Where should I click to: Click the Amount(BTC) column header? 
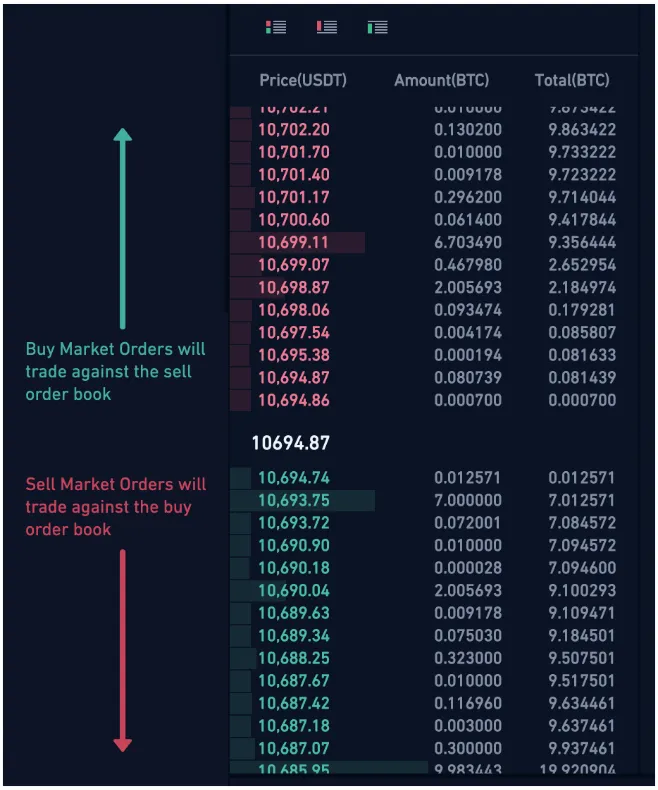point(441,80)
